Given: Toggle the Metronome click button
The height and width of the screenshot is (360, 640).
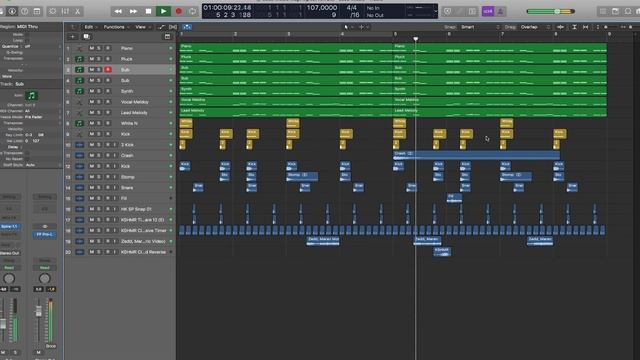Looking at the screenshot, I should point(500,11).
